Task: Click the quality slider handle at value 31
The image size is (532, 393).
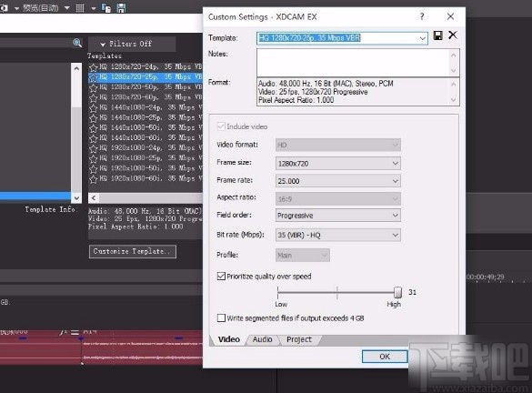Action: [397, 292]
